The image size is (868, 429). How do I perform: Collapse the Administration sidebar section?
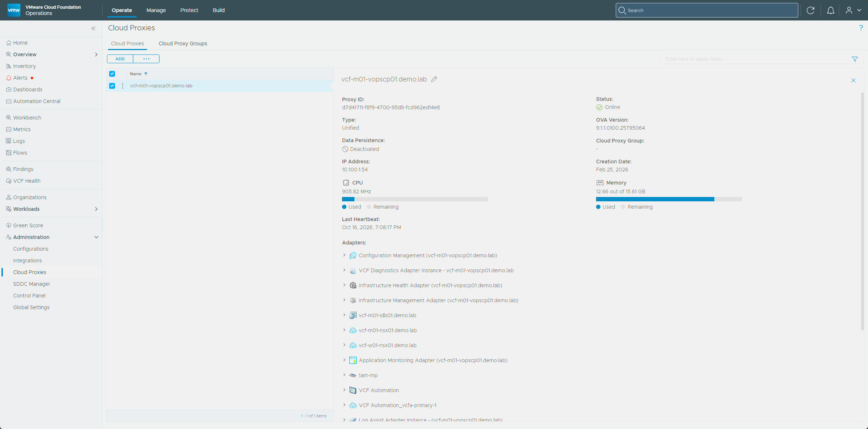[96, 237]
